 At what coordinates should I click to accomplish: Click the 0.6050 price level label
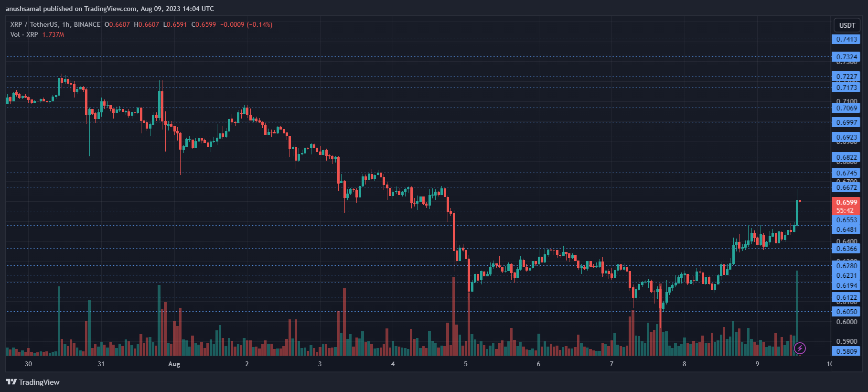click(x=846, y=312)
